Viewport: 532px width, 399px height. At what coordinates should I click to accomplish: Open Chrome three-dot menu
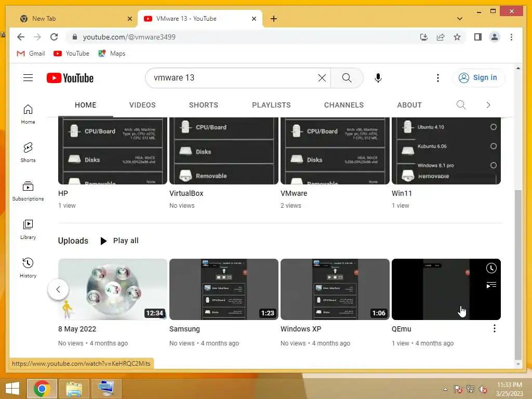pos(511,37)
